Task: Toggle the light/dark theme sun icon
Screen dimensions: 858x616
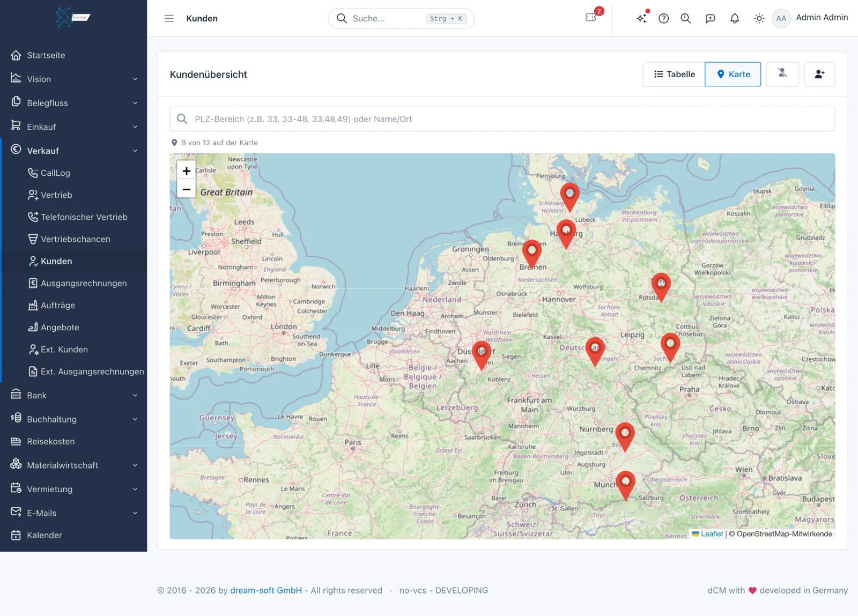Action: click(x=759, y=18)
